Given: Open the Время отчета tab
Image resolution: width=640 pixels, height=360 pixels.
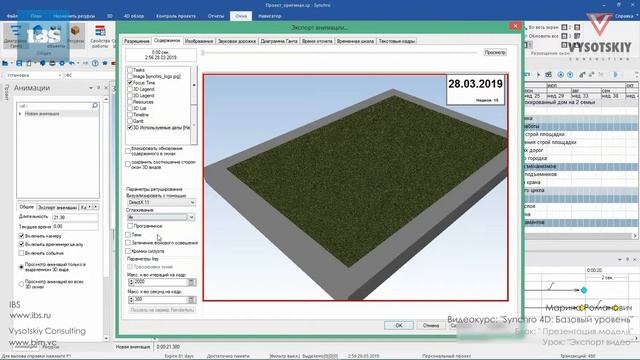Looking at the screenshot, I should [317, 41].
